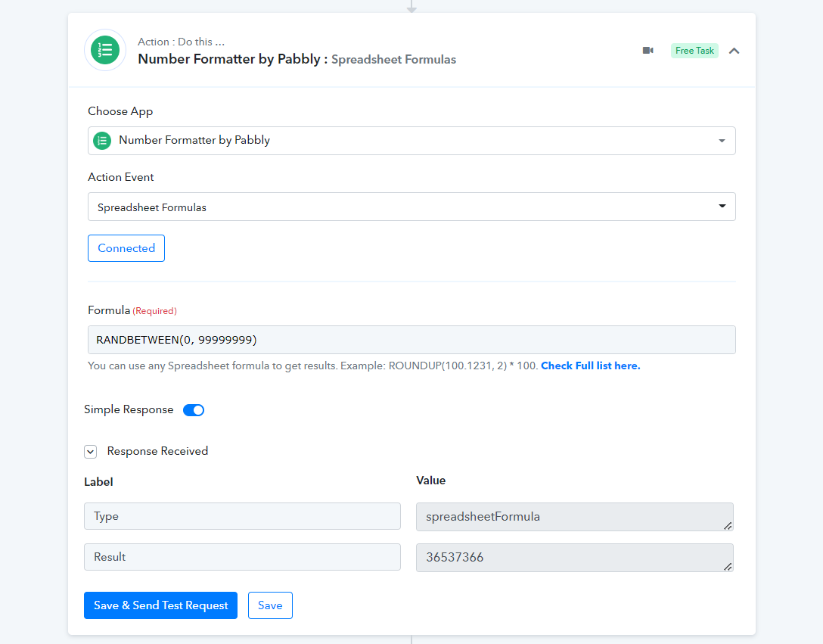
Task: Click the 36537366 result value field
Action: 575,557
